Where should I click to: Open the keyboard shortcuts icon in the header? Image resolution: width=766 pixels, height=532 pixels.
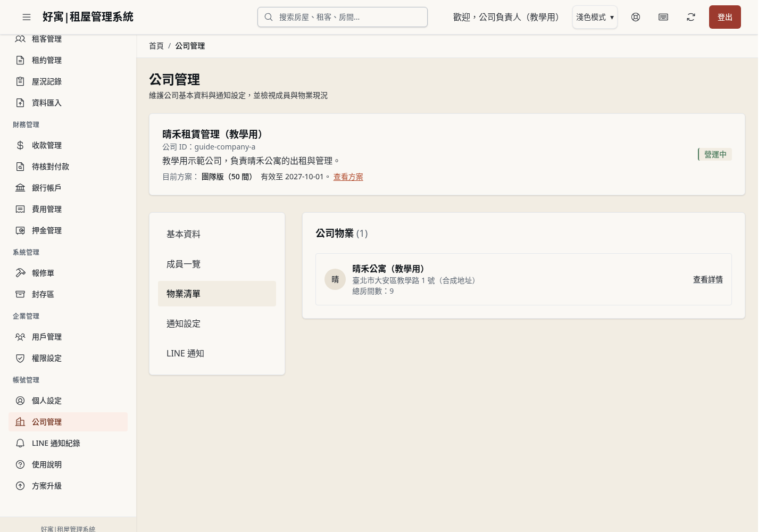click(663, 17)
